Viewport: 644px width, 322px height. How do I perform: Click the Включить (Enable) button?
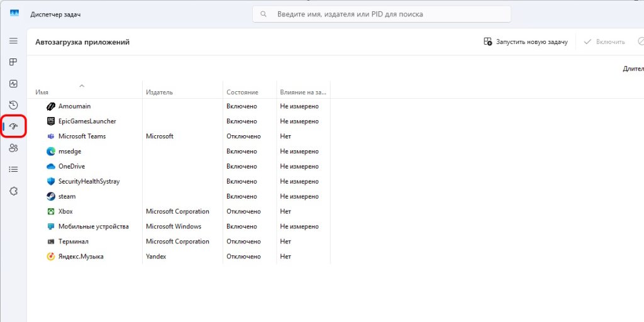[x=604, y=42]
